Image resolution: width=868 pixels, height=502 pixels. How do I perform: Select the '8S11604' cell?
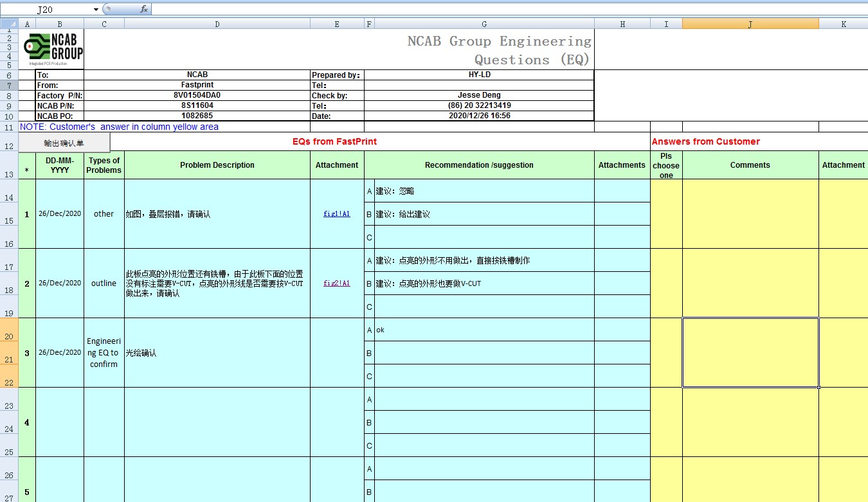197,105
